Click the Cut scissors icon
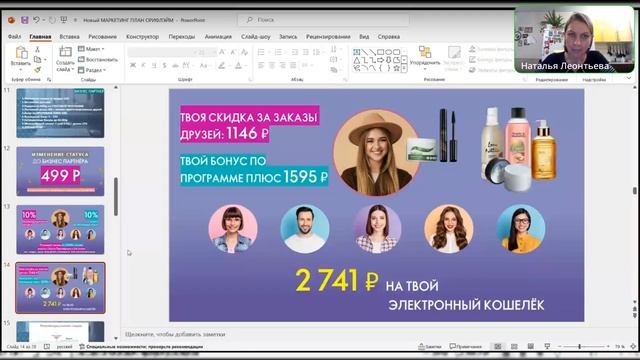The width and height of the screenshot is (640, 360). (x=37, y=49)
